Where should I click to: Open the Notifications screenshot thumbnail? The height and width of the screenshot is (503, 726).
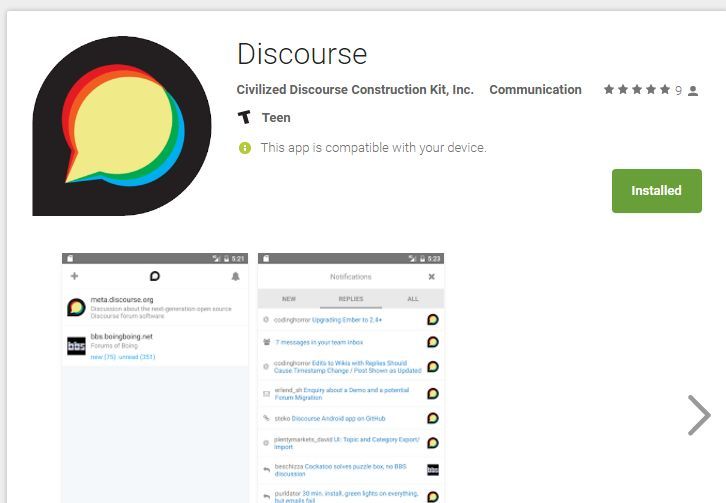click(351, 377)
